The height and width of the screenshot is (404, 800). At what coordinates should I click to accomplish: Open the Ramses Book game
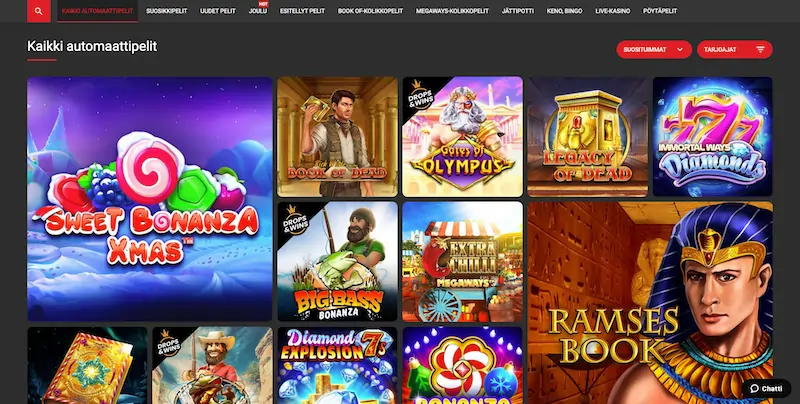[x=650, y=303]
